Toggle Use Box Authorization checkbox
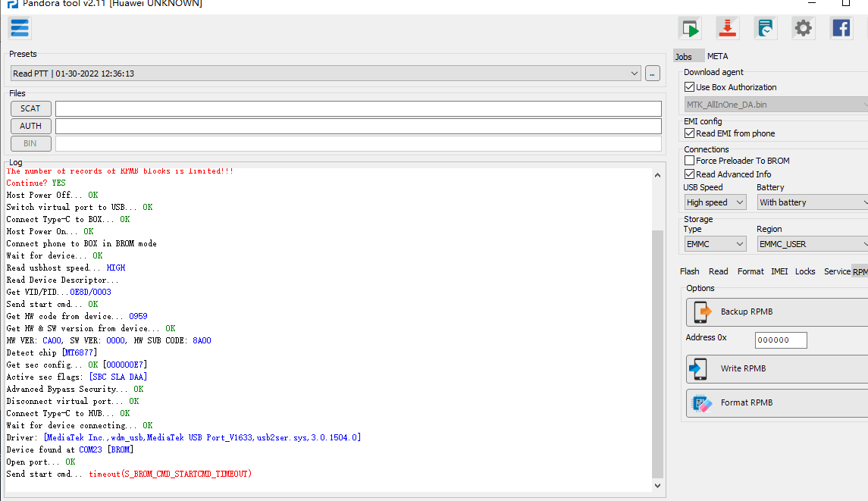This screenshot has width=868, height=501. tap(689, 87)
